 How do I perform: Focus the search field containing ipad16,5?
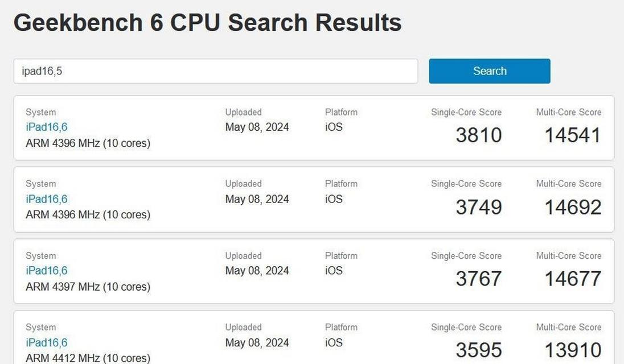click(216, 71)
